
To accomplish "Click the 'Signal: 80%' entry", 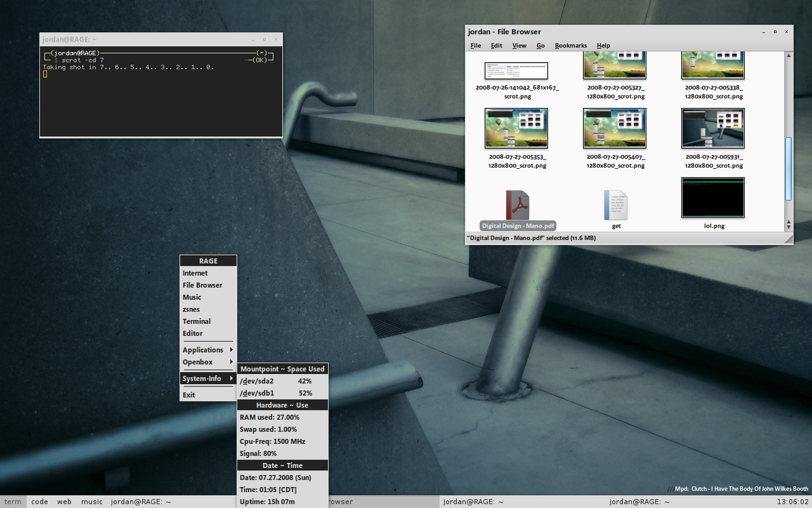I will coord(282,453).
